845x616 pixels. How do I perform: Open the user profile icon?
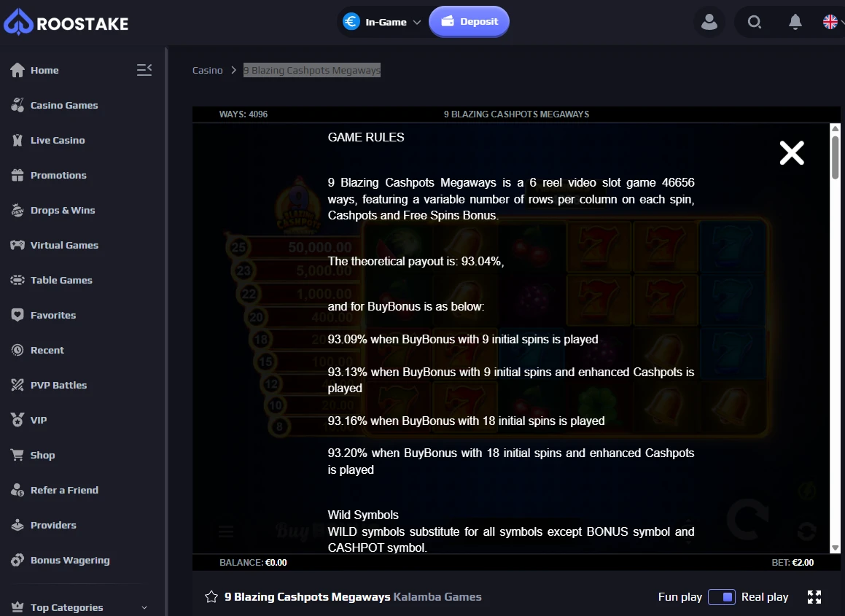709,22
